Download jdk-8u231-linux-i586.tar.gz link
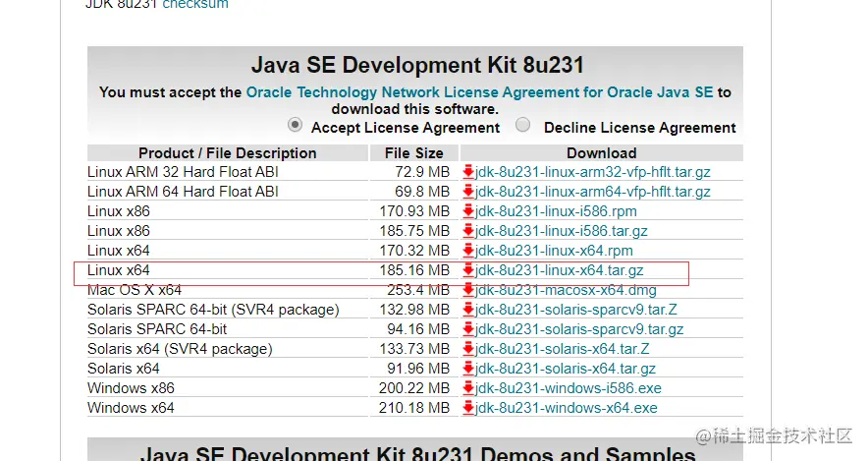The image size is (868, 461). 561,231
